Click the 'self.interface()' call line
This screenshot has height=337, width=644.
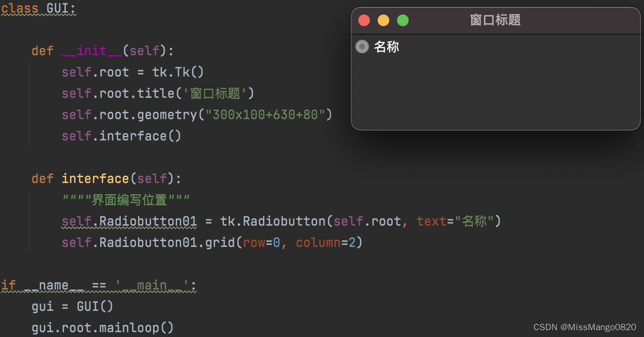point(122,136)
